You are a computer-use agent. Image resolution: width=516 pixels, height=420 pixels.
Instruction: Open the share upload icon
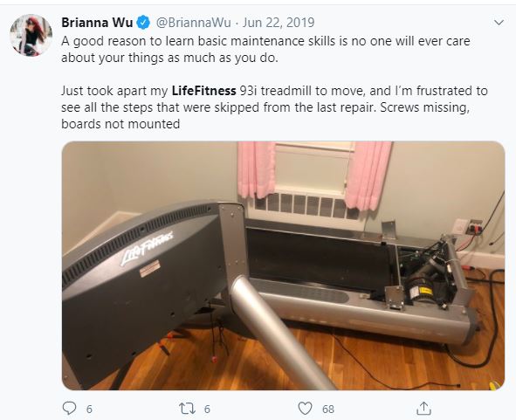coord(423,409)
